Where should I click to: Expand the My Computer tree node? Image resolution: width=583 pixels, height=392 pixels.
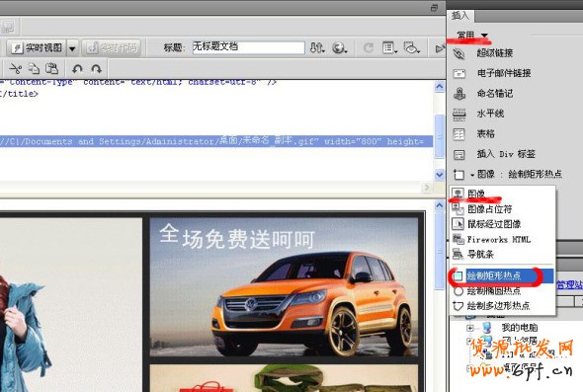pyautogui.click(x=470, y=328)
